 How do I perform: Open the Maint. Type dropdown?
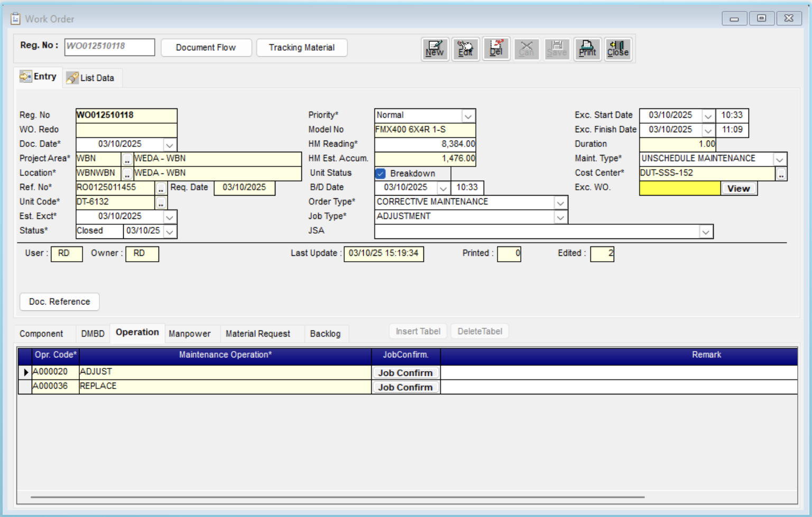click(780, 159)
